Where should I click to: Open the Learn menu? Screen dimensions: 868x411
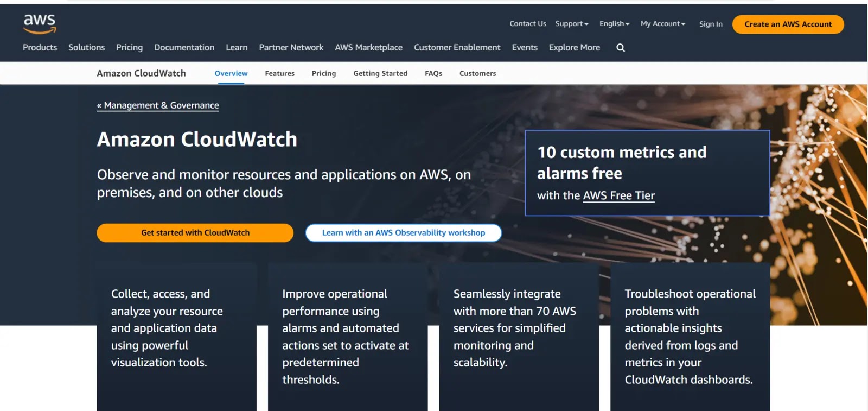pos(237,47)
